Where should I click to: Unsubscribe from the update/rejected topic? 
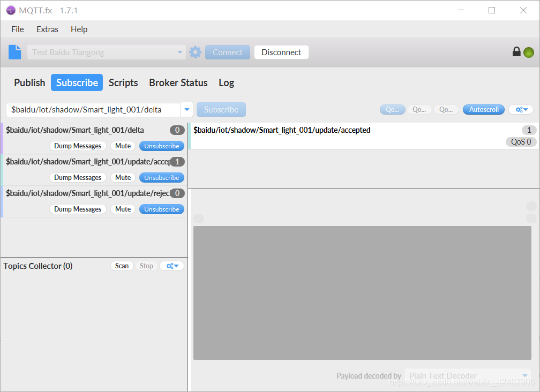click(x=162, y=209)
